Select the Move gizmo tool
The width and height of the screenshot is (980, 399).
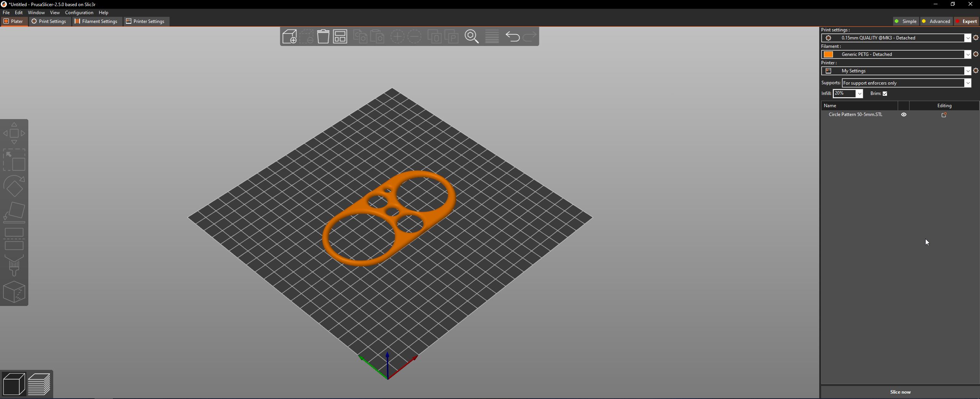click(14, 133)
